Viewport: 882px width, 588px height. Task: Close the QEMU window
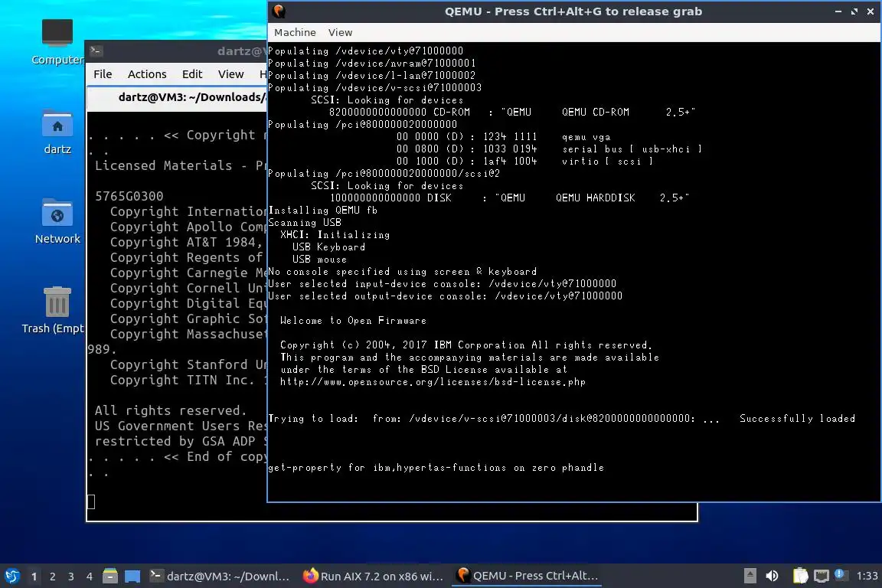[871, 11]
